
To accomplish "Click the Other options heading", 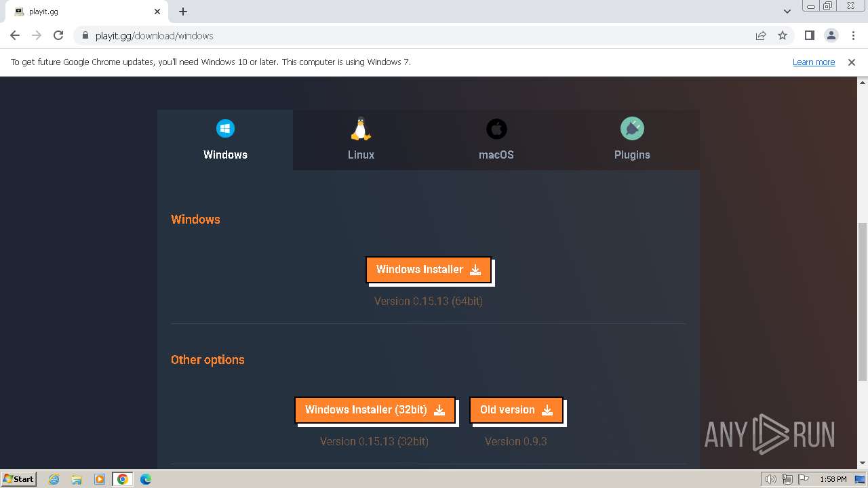I will tap(208, 360).
